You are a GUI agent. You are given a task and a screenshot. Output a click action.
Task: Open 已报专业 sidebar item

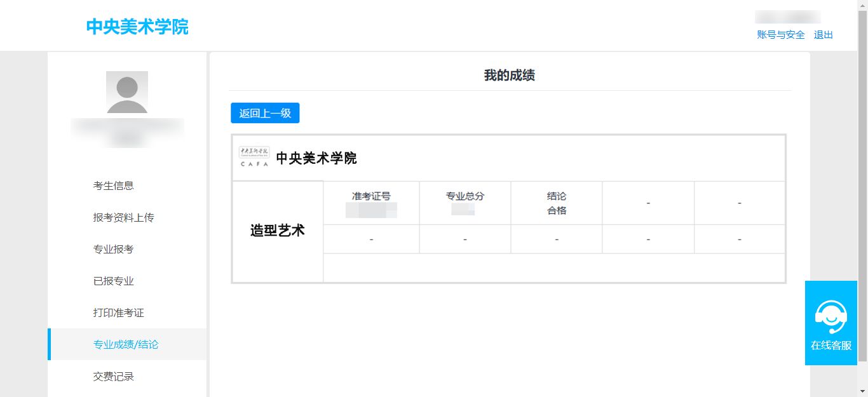point(114,281)
